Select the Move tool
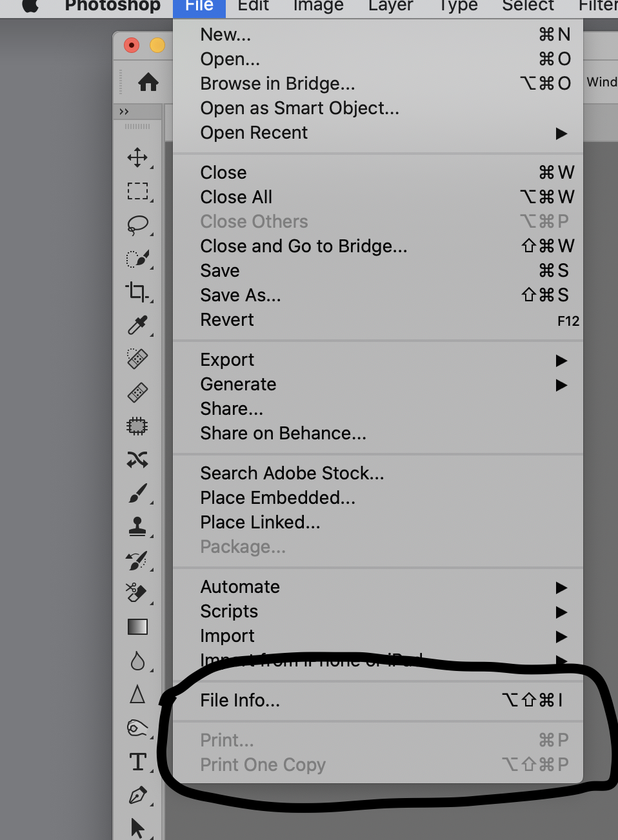 pyautogui.click(x=138, y=157)
